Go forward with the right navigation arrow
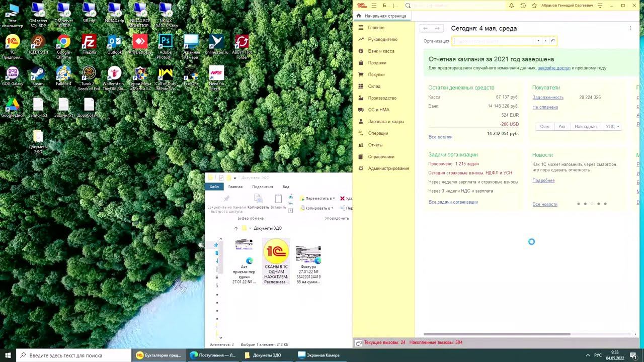Screen dimensions: 644x362 [x=437, y=29]
